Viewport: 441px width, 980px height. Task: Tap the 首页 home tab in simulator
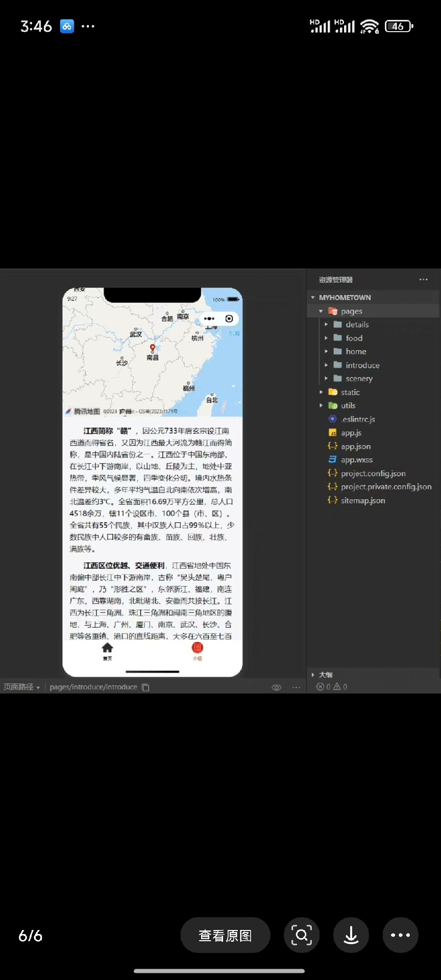click(107, 651)
